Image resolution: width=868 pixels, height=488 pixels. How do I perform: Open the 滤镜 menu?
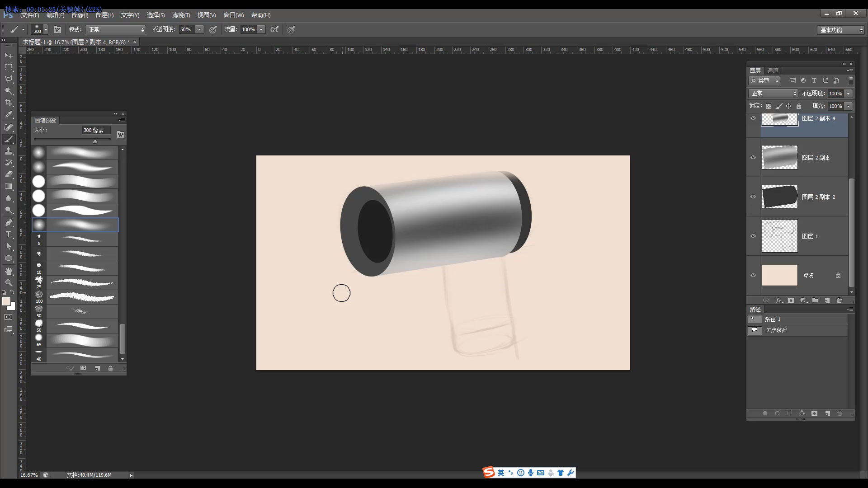click(x=181, y=15)
